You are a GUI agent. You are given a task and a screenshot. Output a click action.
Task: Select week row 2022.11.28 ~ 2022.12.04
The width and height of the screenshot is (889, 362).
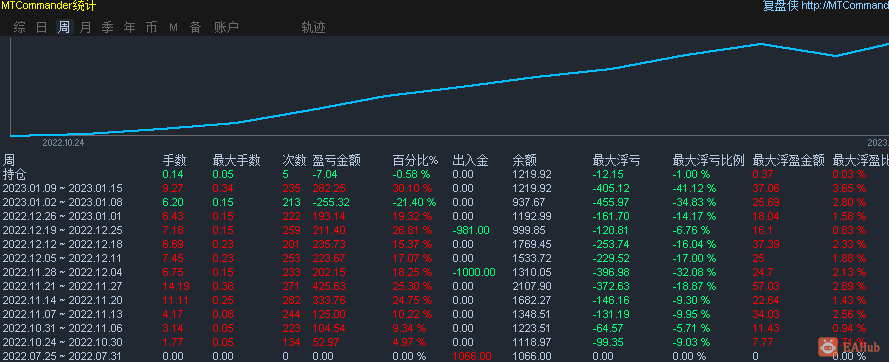pyautogui.click(x=444, y=272)
